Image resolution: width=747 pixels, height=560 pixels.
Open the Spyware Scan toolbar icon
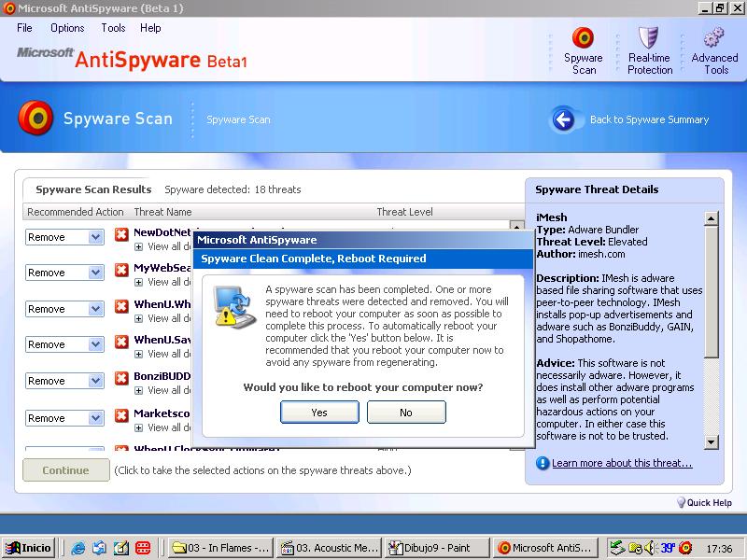(x=583, y=37)
